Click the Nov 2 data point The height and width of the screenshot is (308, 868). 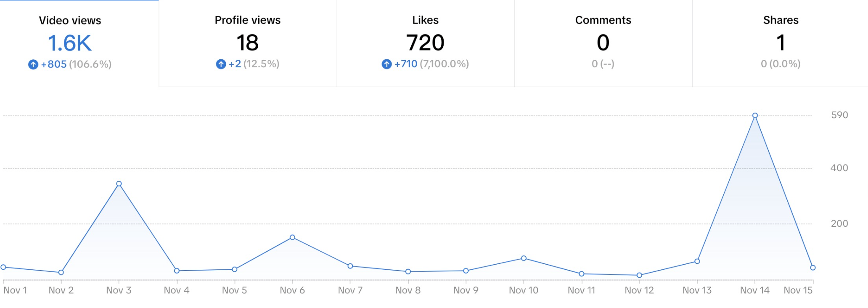point(61,272)
